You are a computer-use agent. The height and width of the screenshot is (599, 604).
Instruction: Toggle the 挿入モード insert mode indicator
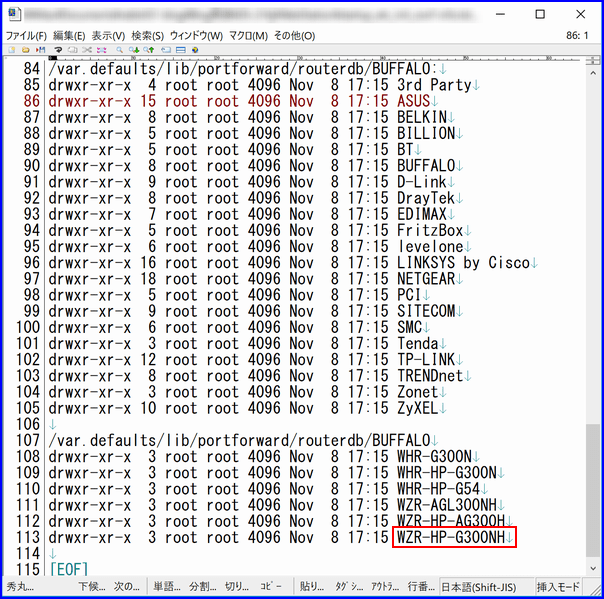point(558,587)
